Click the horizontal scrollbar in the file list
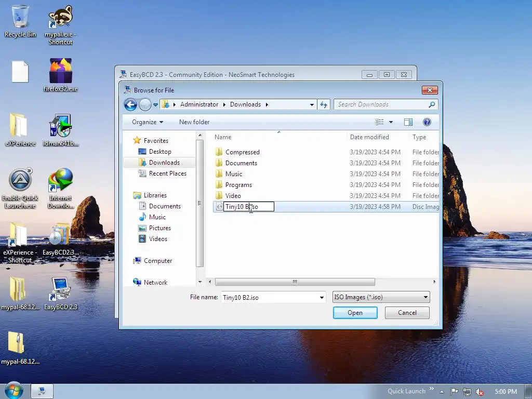 coord(295,282)
